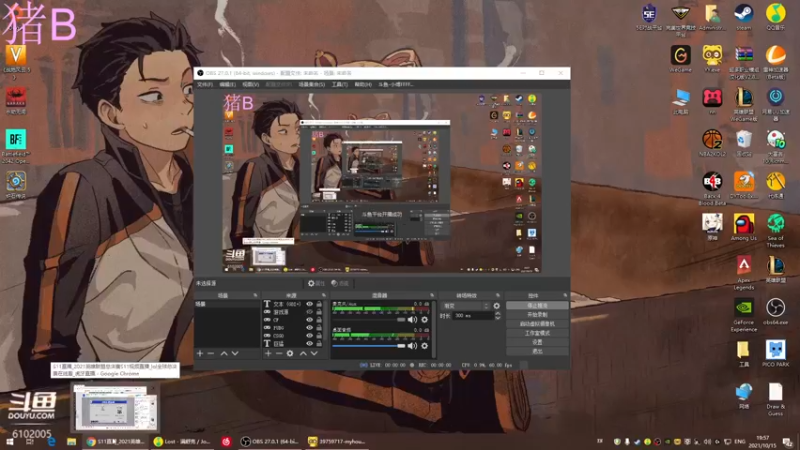Screen dimensions: 800x450
Task: Click the Chrome window preview thumbnail
Action: [x=115, y=408]
